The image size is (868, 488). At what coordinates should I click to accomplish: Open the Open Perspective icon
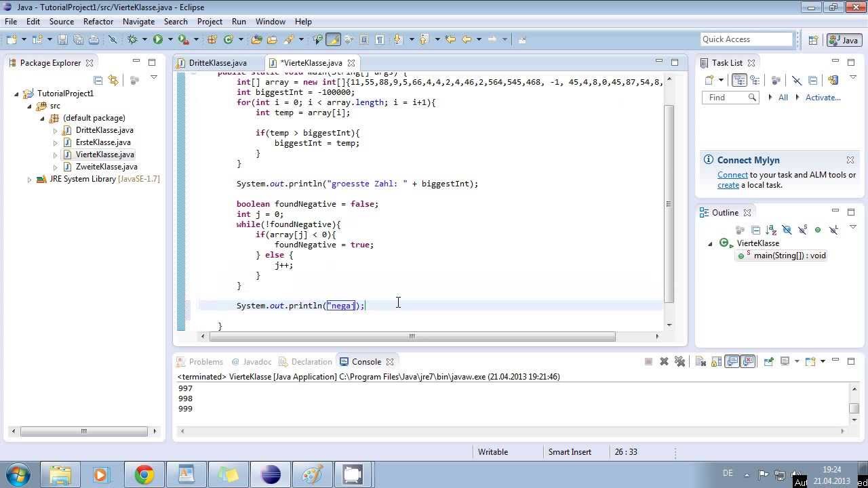point(813,40)
